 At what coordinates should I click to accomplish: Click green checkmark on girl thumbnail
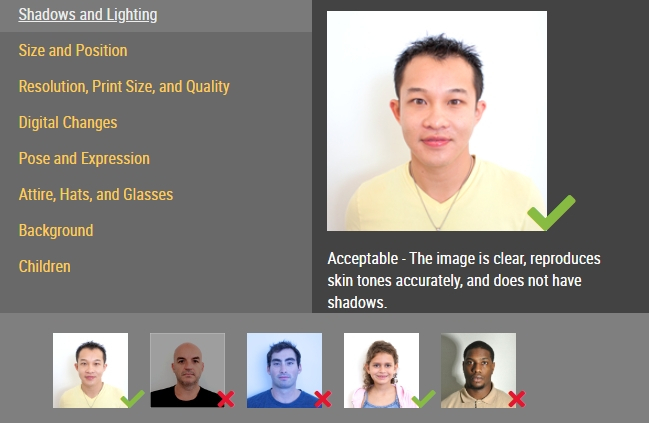(x=423, y=399)
